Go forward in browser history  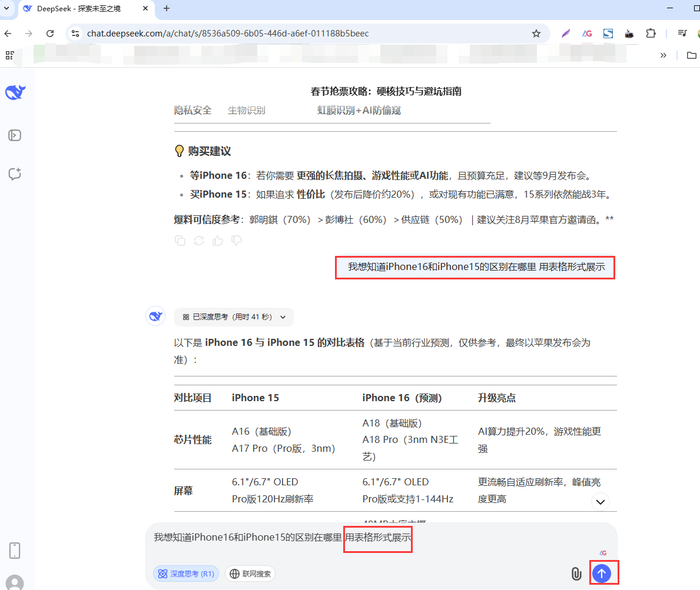29,34
